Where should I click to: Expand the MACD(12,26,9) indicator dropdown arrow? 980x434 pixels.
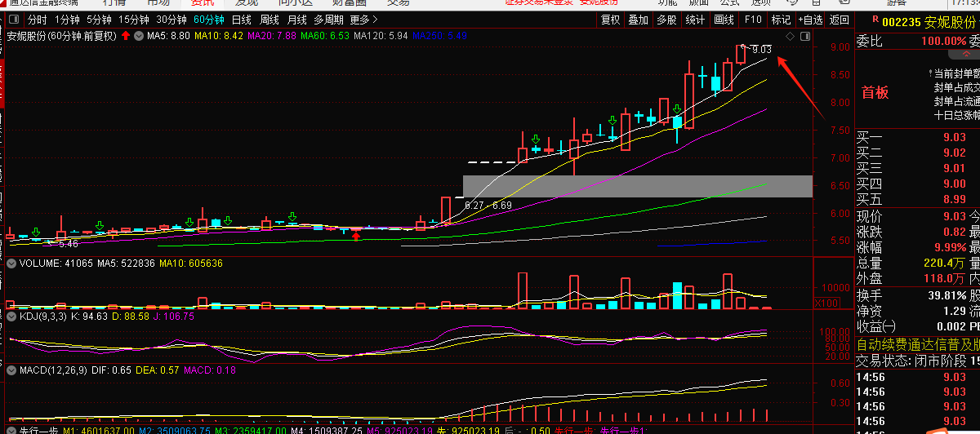[11, 370]
